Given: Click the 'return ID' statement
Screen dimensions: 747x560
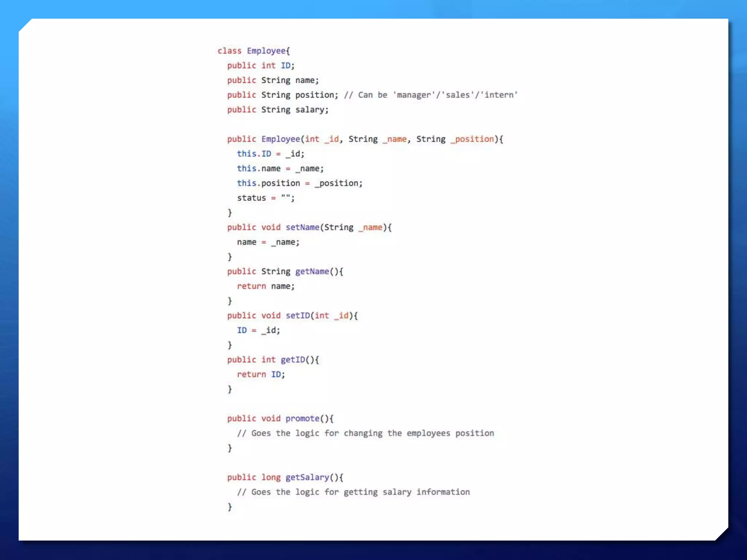Looking at the screenshot, I should [260, 374].
